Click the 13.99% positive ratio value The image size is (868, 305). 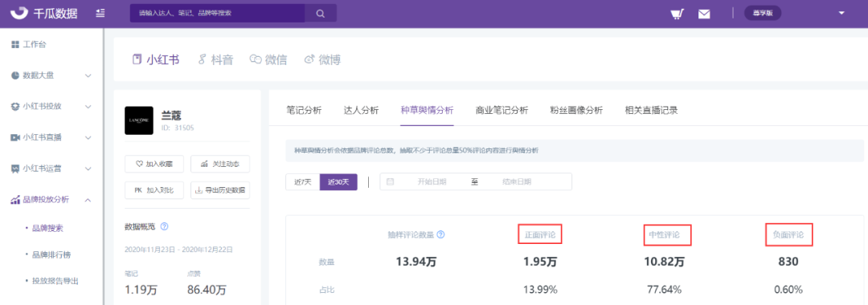540,290
